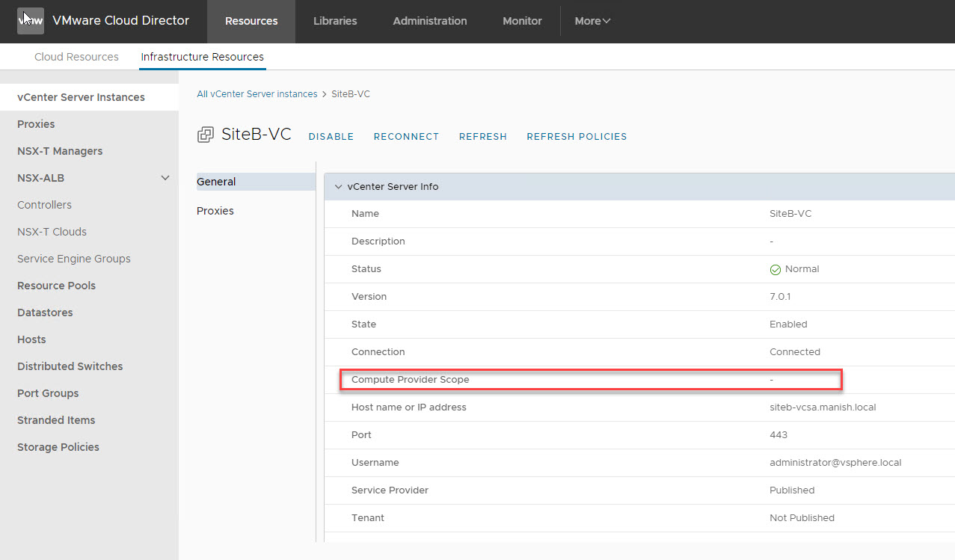Click the vCenter instance icon beside SiteB-VC

[x=206, y=135]
